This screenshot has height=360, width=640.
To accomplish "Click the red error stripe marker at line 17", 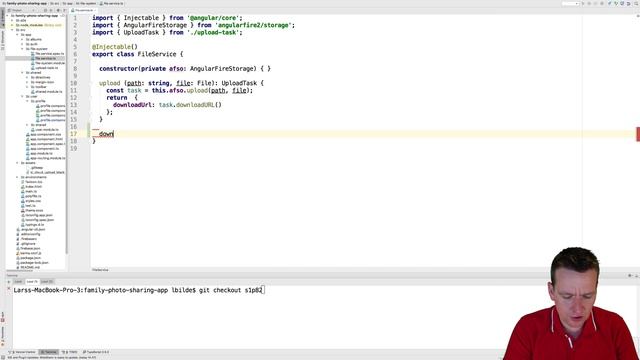I will click(x=638, y=134).
